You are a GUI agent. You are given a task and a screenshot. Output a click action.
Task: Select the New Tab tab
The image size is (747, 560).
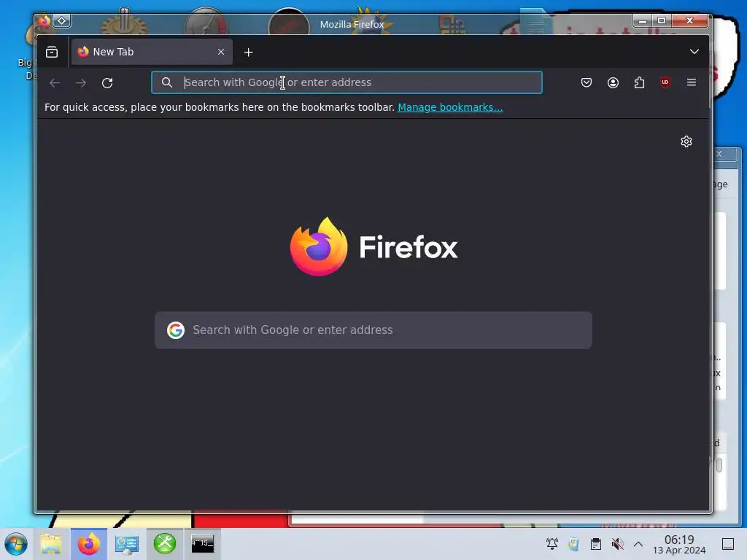[x=152, y=52]
